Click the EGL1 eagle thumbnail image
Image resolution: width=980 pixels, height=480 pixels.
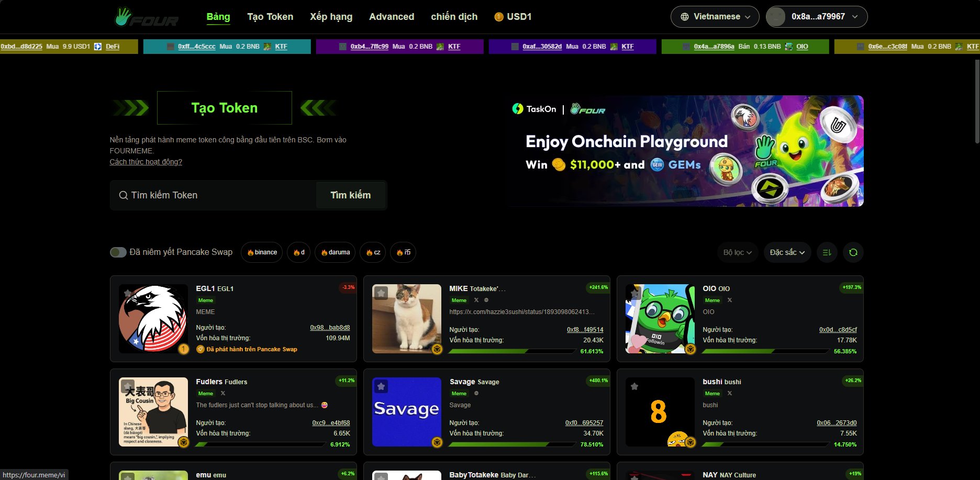point(153,319)
